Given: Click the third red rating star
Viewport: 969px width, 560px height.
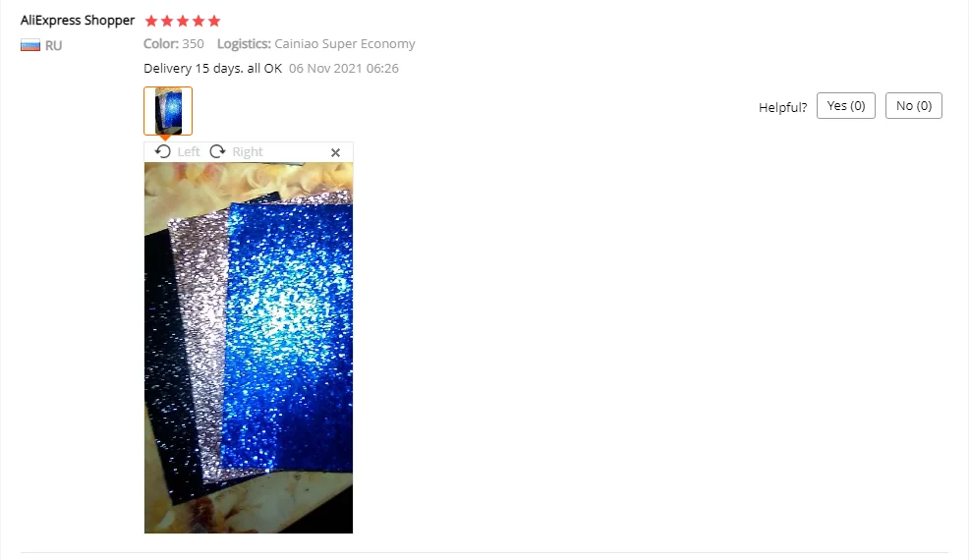Looking at the screenshot, I should (183, 21).
